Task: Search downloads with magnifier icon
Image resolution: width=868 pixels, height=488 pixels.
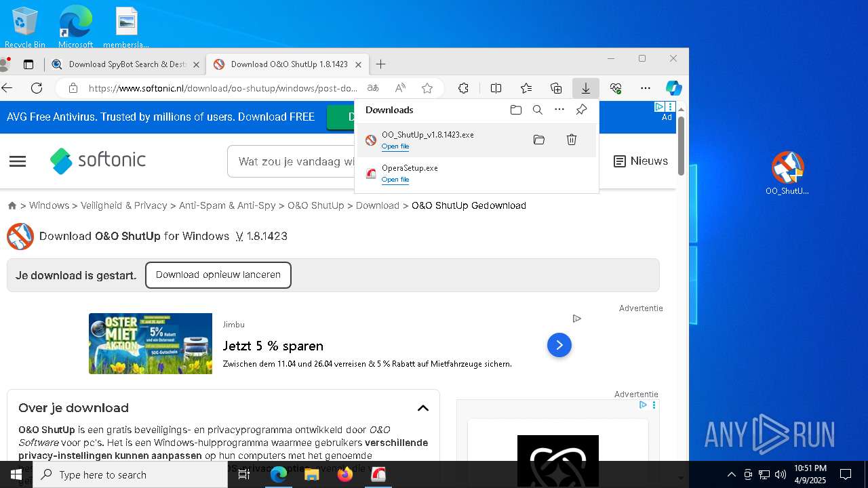Action: tap(538, 110)
